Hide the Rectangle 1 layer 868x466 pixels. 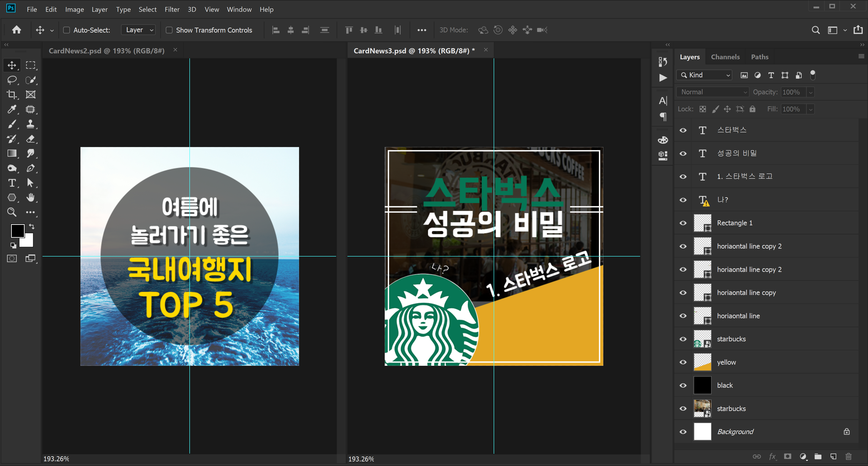pos(683,223)
